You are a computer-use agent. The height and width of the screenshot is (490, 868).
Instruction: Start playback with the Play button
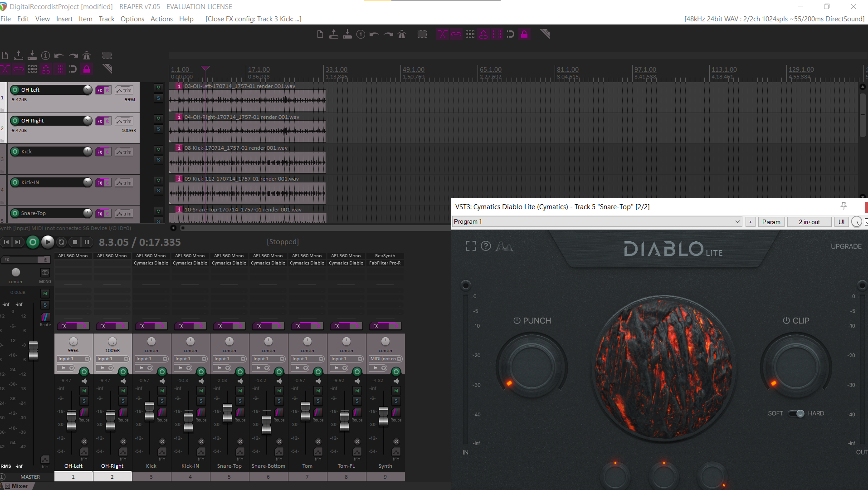coord(48,242)
